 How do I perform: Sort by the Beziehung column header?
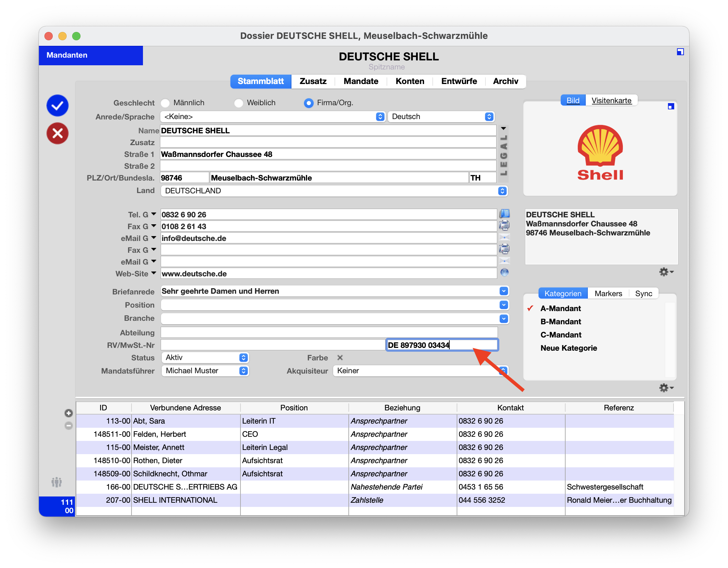(x=402, y=408)
